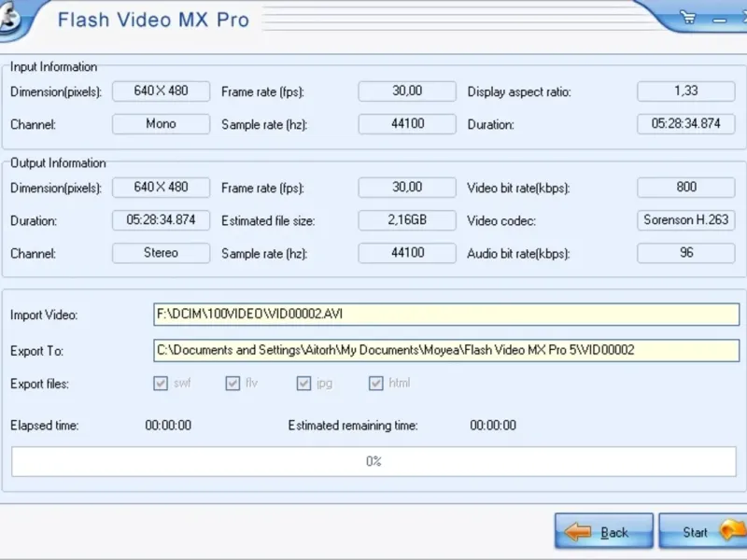Click audio bit rate value 96
Screen dimensions: 747x560
coord(686,253)
